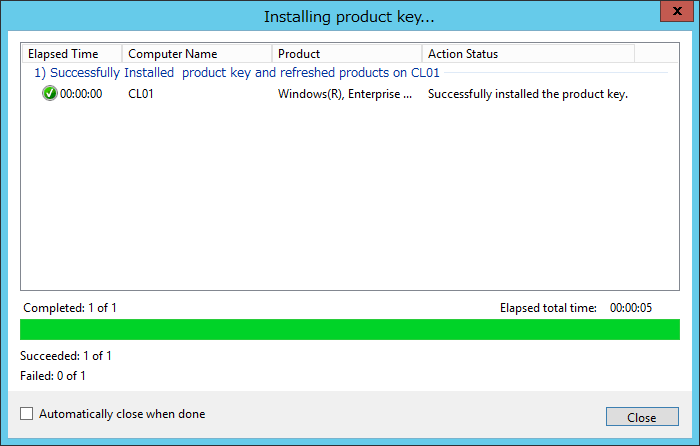700x446 pixels.
Task: Select the group header for CL01 installation
Action: pyautogui.click(x=237, y=73)
